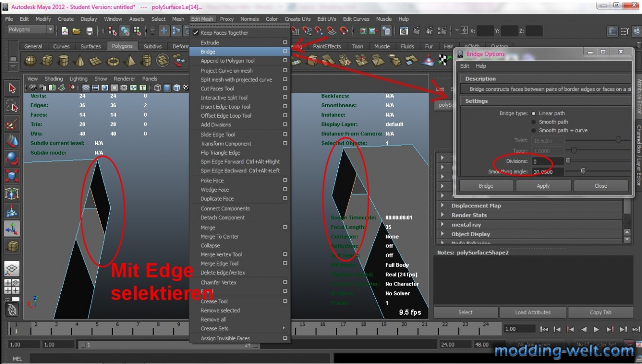Click the new scene icon

tap(65, 31)
